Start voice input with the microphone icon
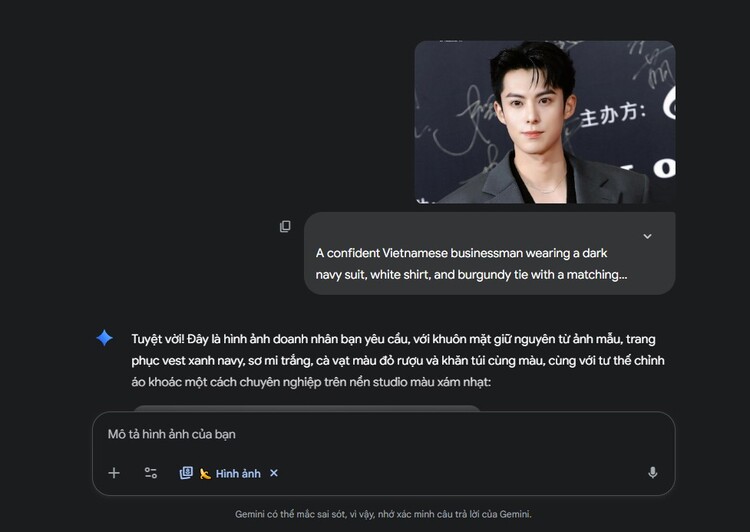Image resolution: width=750 pixels, height=532 pixels. point(652,473)
